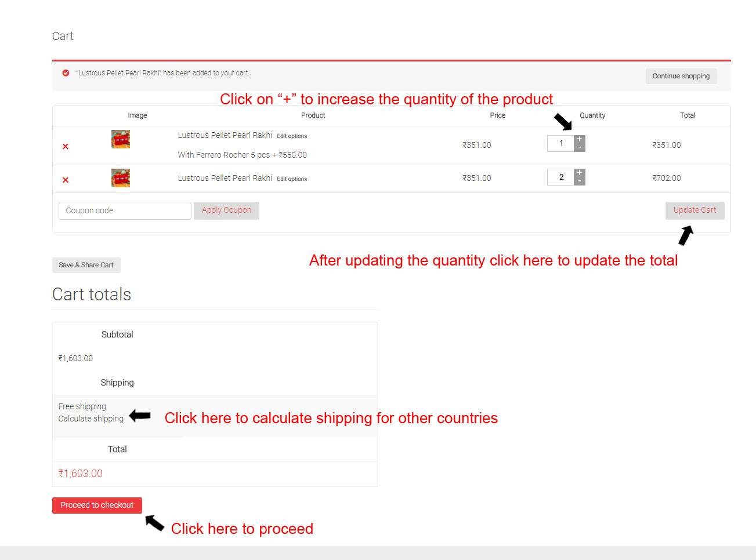Continue shopping from the notice bar

click(681, 76)
